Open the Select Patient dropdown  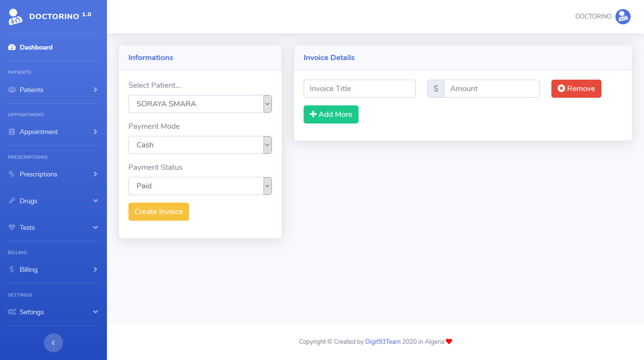[200, 104]
